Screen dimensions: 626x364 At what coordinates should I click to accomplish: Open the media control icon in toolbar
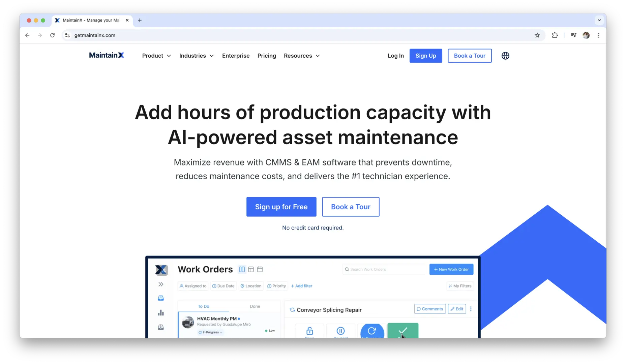[573, 35]
